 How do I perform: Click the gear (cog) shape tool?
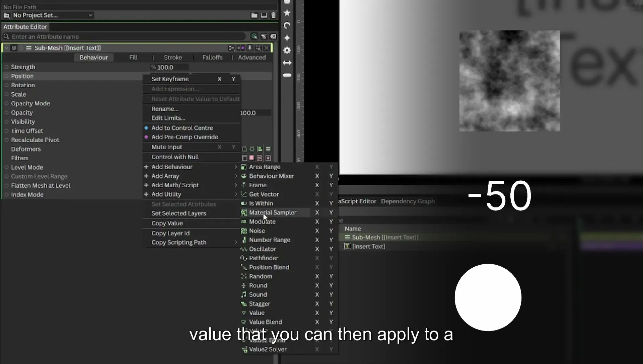287,50
